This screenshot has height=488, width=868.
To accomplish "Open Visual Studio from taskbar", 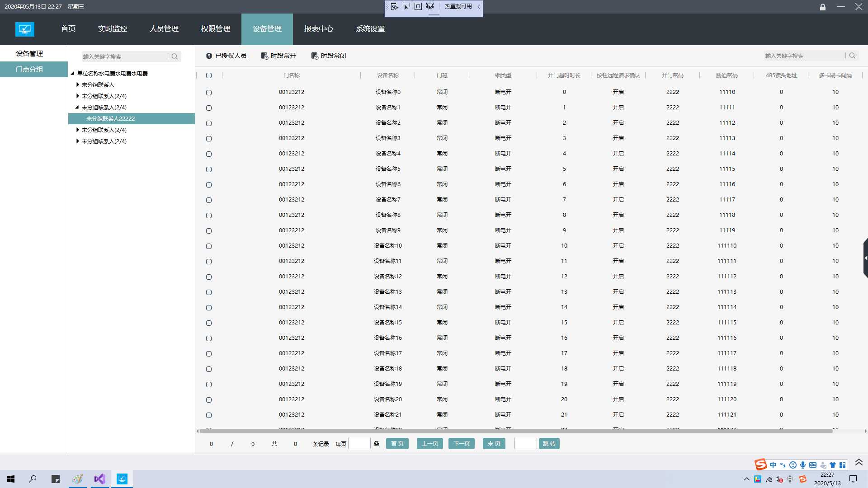I will 99,479.
